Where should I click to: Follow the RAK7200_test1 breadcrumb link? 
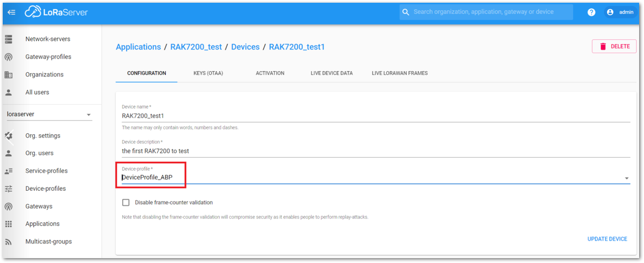pos(297,47)
